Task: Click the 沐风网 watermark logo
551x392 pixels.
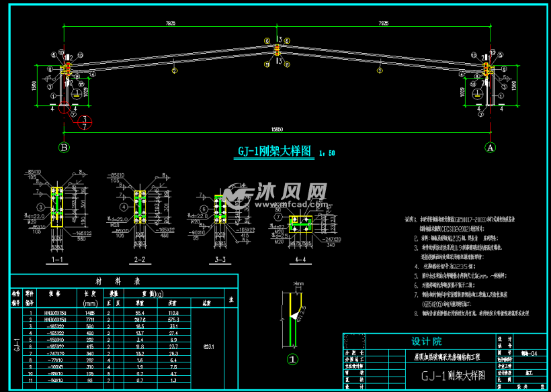Action: tap(275, 195)
